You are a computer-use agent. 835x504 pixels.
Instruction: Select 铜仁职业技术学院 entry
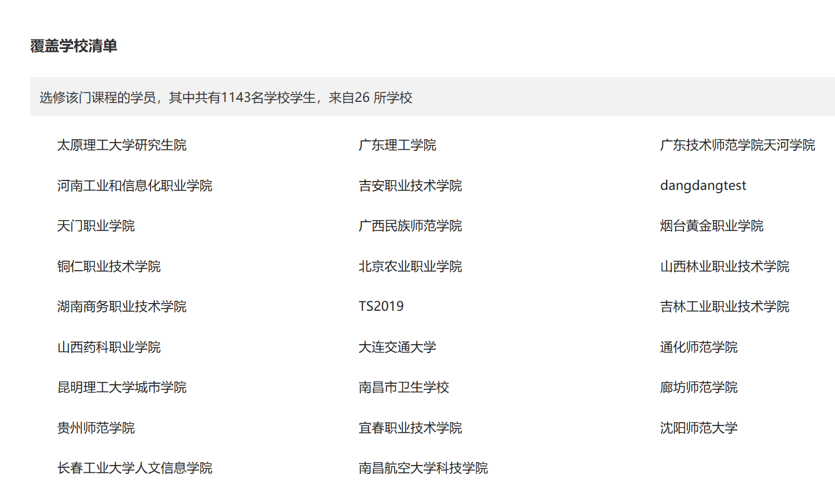(109, 267)
